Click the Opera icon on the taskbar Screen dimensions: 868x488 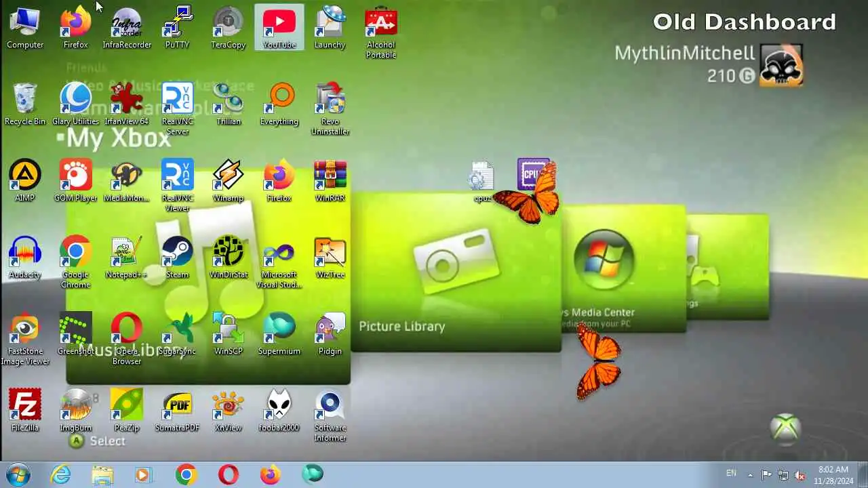[x=229, y=474]
